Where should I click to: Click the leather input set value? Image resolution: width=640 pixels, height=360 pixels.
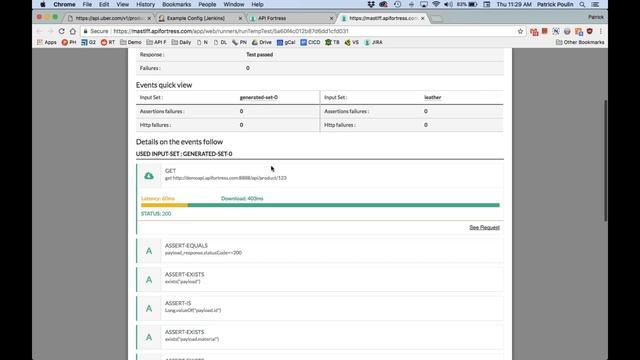[432, 97]
